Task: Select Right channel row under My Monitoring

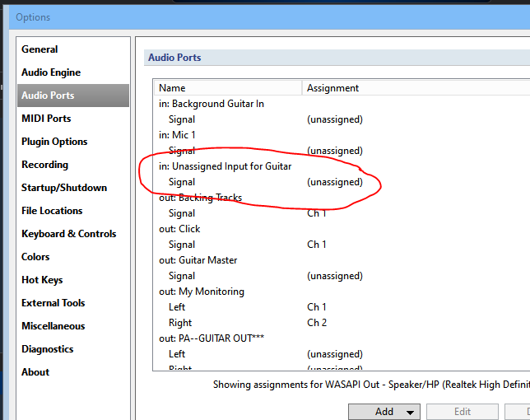Action: (342, 323)
